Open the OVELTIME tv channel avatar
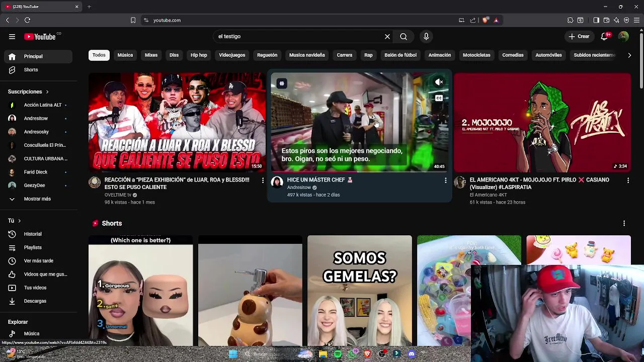644x362 pixels. tap(95, 182)
